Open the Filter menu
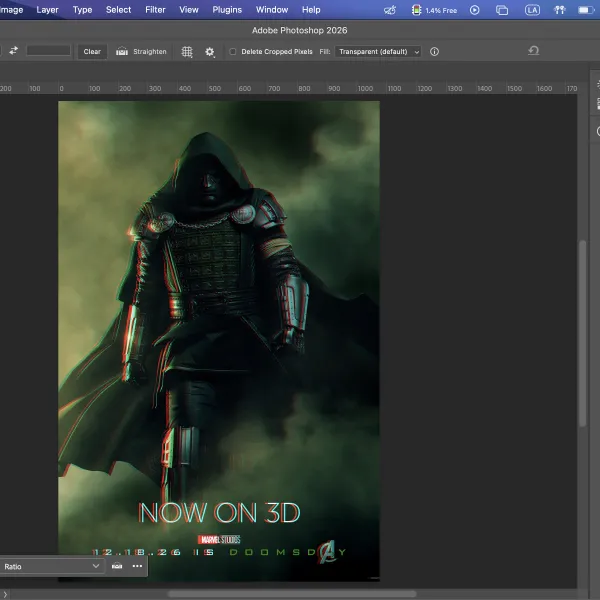Screen dimensions: 600x600 [155, 10]
